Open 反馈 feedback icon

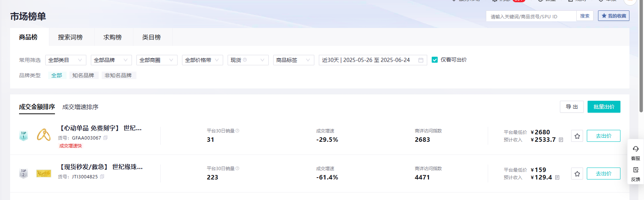pyautogui.click(x=635, y=170)
